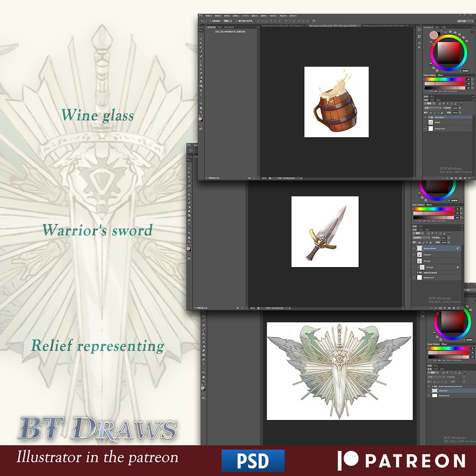Select the Hand tool in sword window
Screen dimensions: 476x476
189,238
